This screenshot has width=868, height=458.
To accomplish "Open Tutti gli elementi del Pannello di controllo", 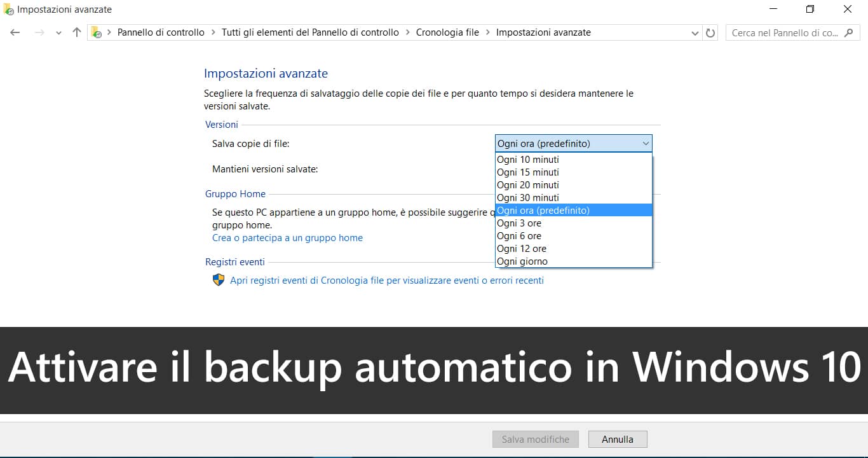I will pyautogui.click(x=309, y=32).
